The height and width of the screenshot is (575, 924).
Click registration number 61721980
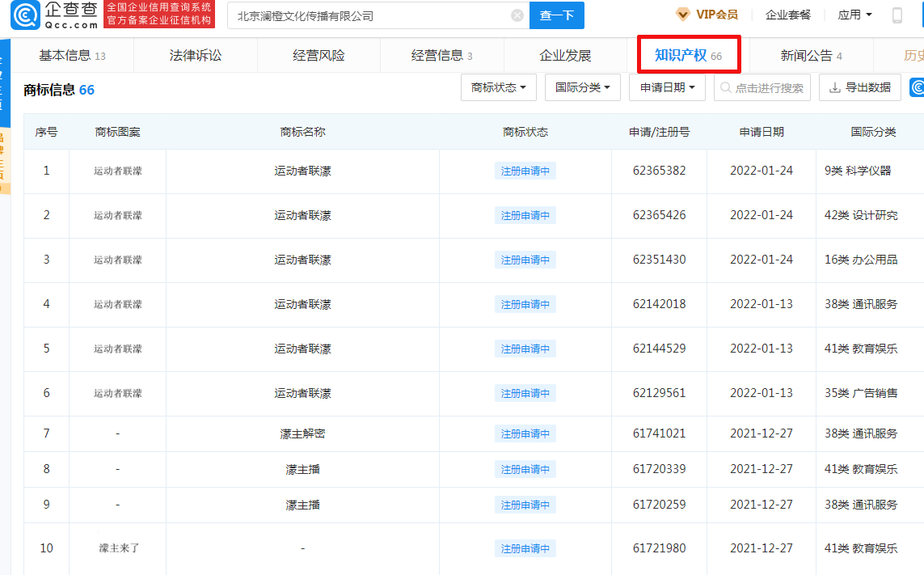[x=660, y=548]
